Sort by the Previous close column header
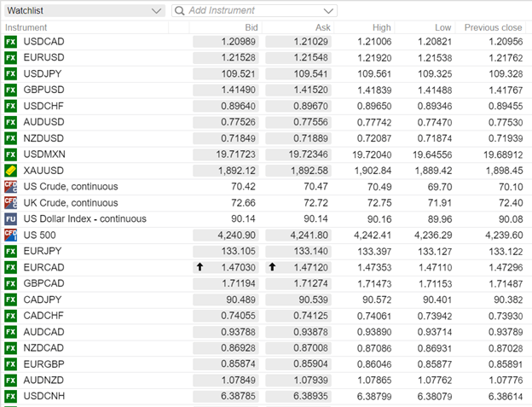Screen dimensions: 532x407 coord(493,27)
